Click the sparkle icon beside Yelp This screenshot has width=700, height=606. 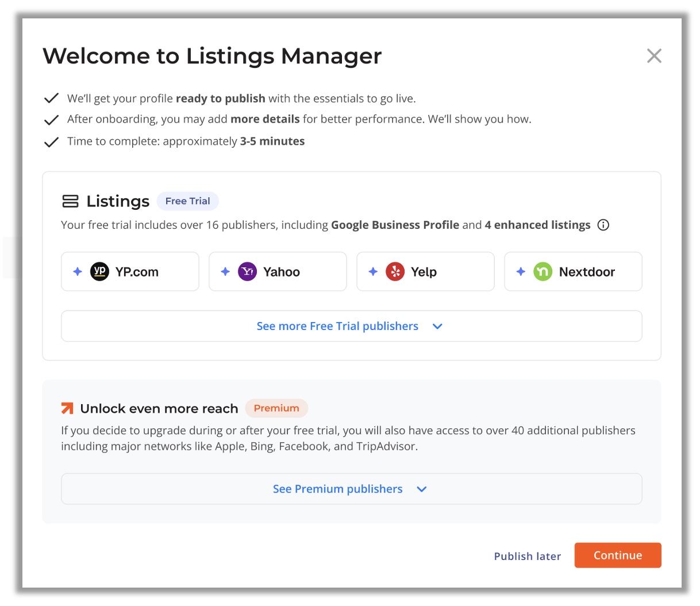373,271
